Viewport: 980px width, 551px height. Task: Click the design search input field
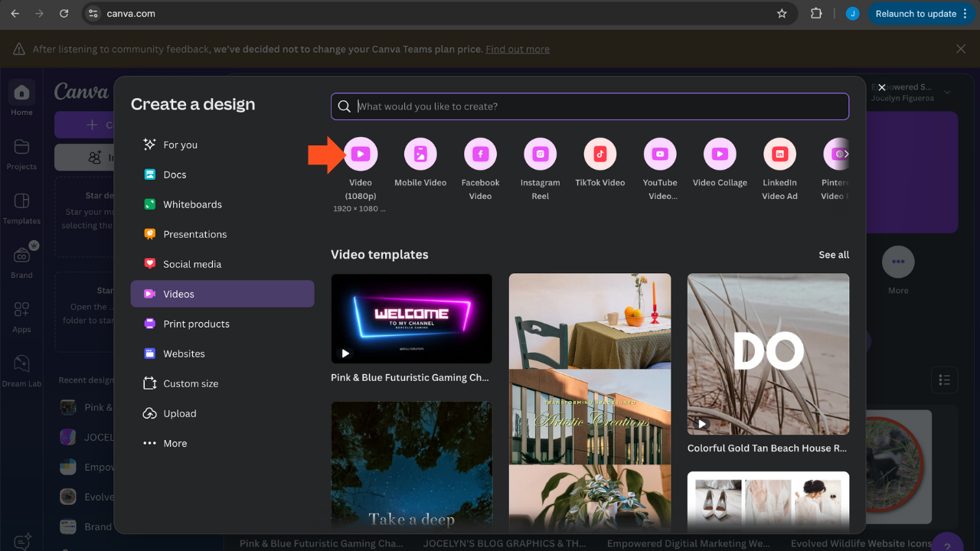590,106
